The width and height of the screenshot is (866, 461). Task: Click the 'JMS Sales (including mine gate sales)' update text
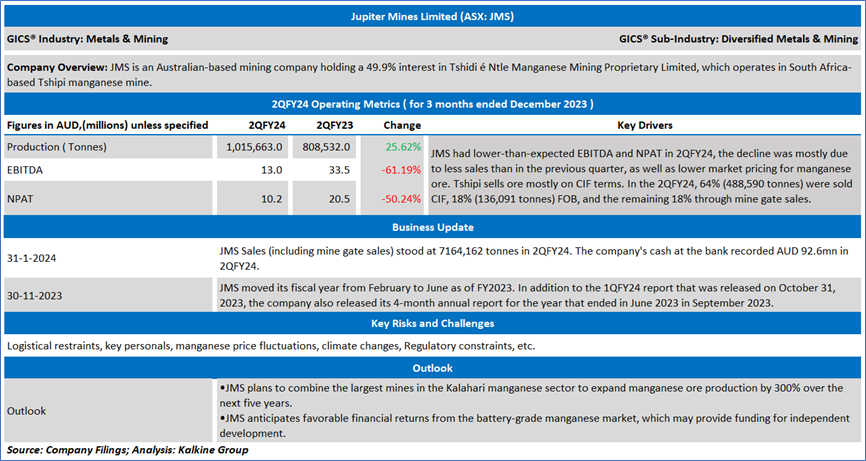(x=534, y=258)
